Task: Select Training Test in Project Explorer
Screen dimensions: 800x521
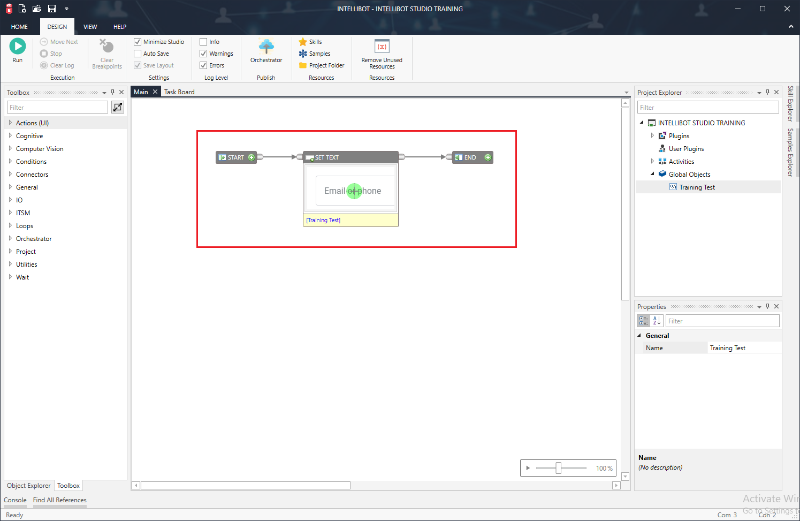Action: click(x=697, y=187)
